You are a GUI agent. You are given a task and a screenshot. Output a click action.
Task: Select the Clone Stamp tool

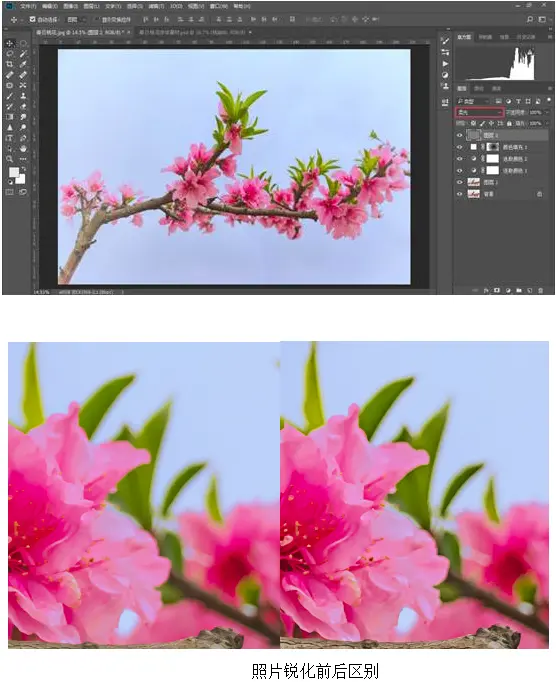coord(23,96)
